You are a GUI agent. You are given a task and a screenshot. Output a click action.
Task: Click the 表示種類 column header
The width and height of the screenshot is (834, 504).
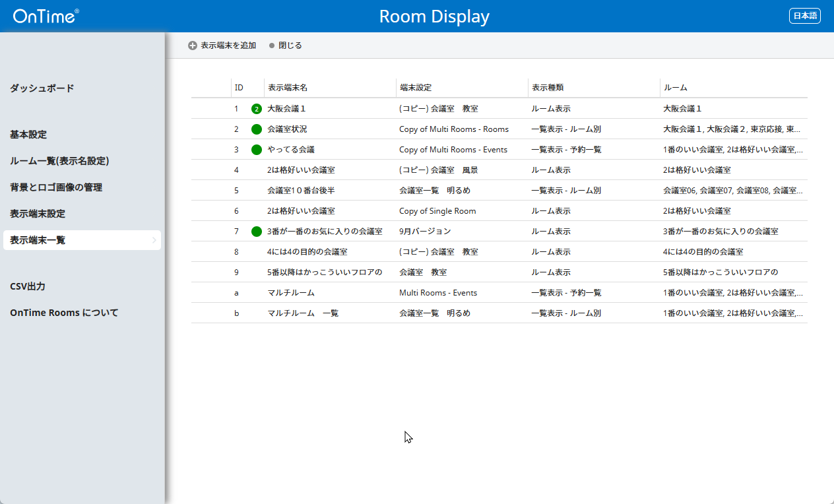pos(547,88)
